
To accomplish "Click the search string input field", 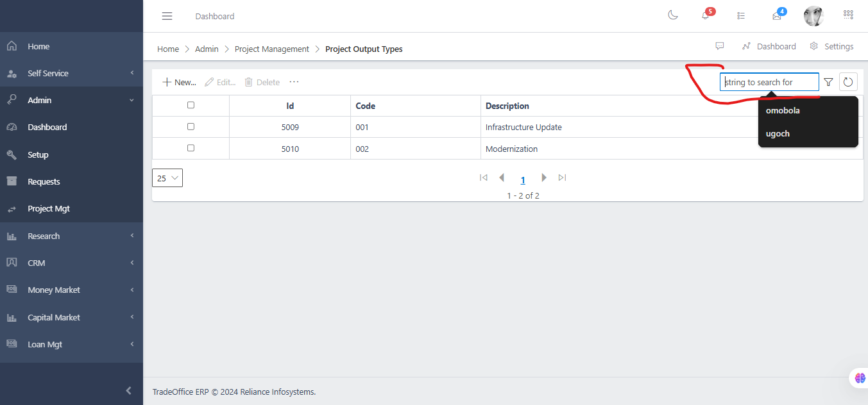I will pos(769,82).
